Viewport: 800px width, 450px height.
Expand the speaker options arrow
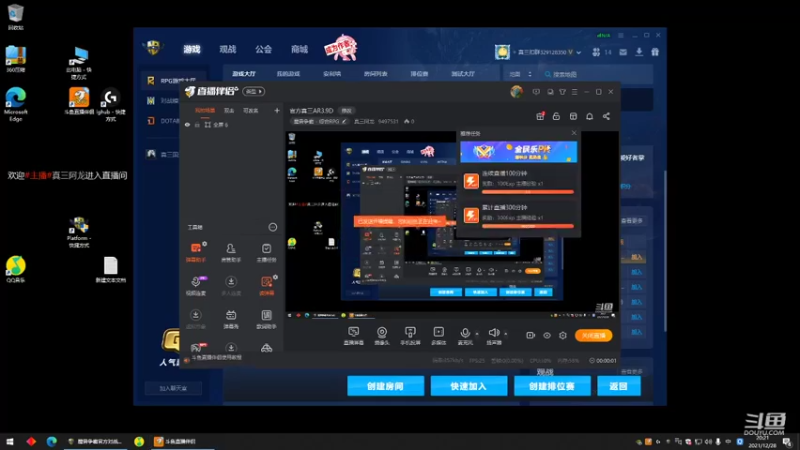coord(506,334)
